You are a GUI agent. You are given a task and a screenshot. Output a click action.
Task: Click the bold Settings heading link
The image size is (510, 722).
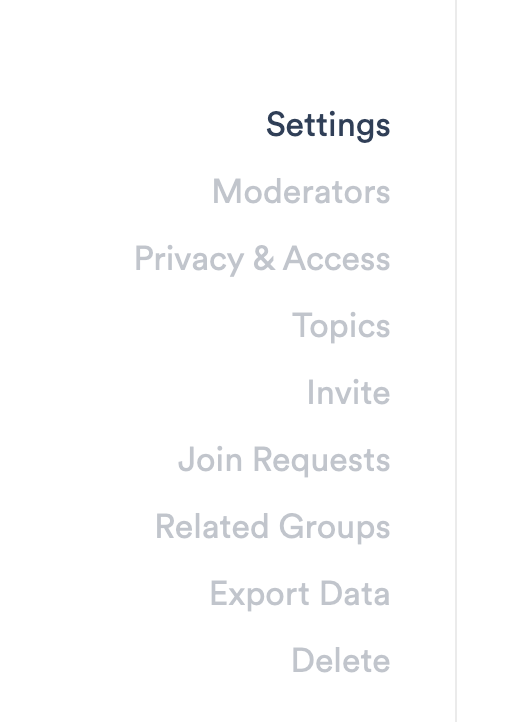click(x=328, y=125)
